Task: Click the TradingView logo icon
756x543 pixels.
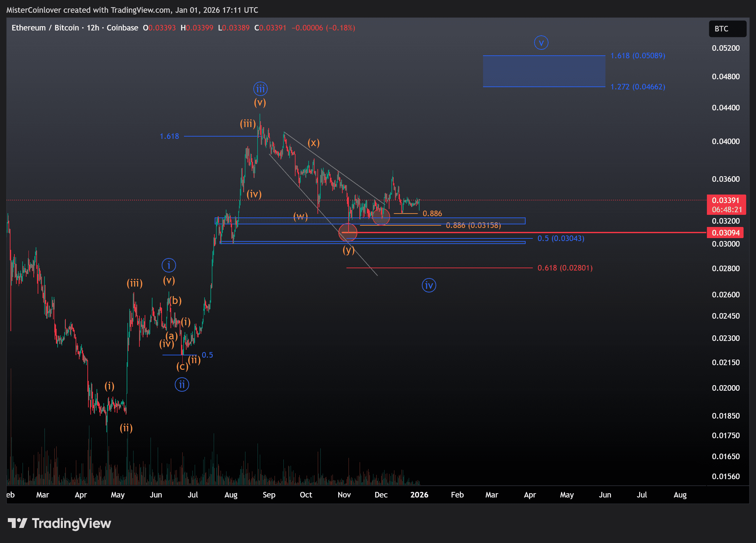Action: pos(17,523)
